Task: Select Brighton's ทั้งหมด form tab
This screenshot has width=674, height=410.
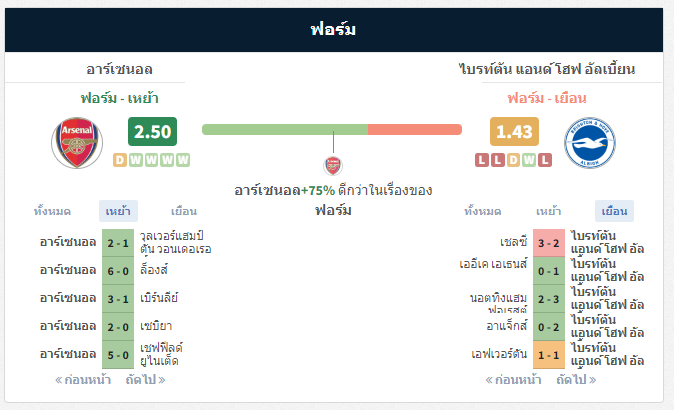Action: tap(483, 211)
